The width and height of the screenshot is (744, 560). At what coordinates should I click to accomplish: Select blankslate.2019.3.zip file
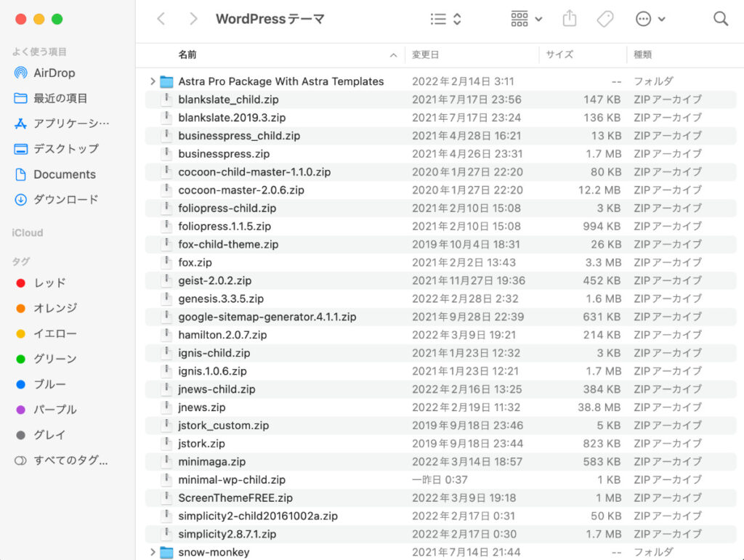[441, 118]
